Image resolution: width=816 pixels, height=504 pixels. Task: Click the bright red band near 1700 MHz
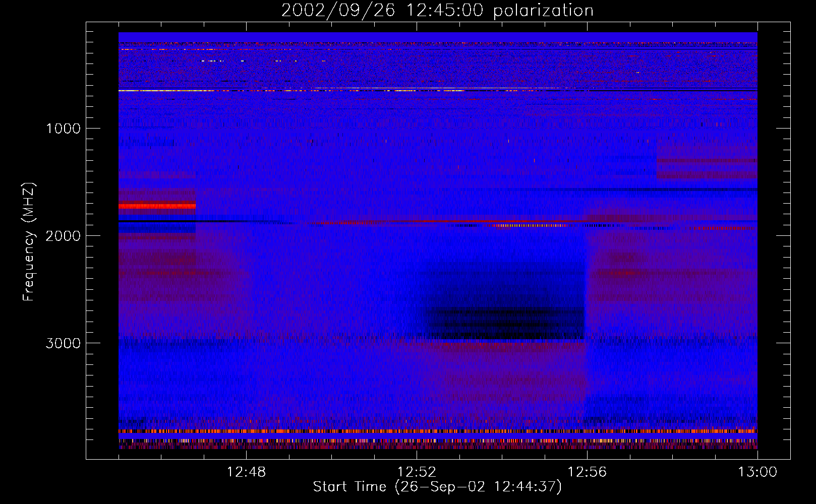tap(157, 206)
